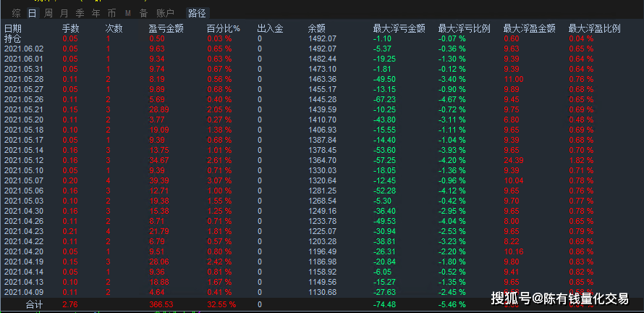This screenshot has width=644, height=313.
Task: Click profit amount 28.06
Action: 159,262
